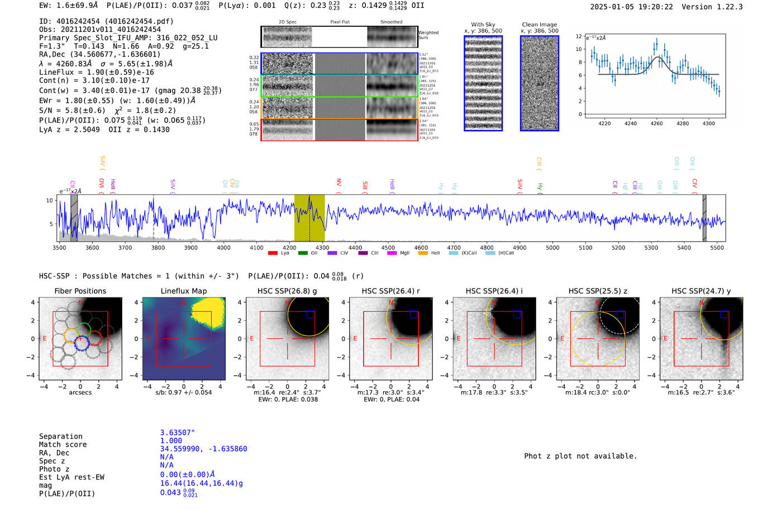Open the HSC SSP(26.4) r image
The image size is (782, 532).
click(x=391, y=339)
